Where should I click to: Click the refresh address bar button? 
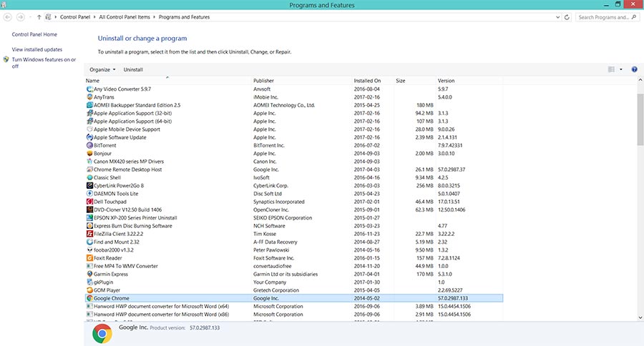point(567,17)
